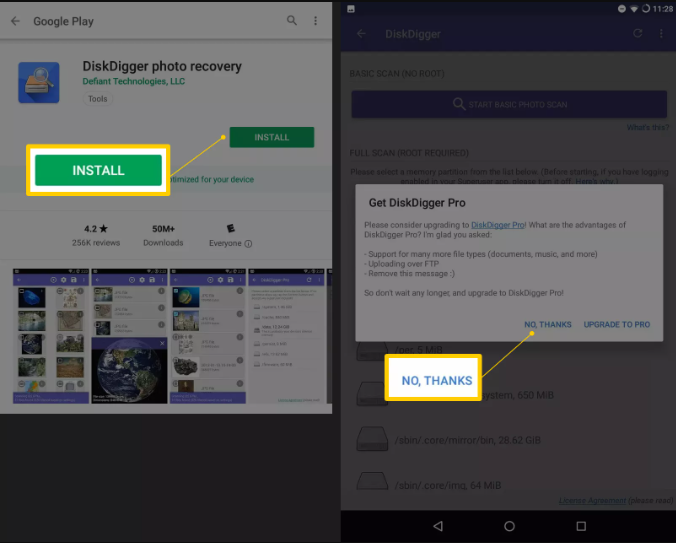The height and width of the screenshot is (543, 676).
Task: Open Everyone rating info icon
Action: [x=248, y=243]
